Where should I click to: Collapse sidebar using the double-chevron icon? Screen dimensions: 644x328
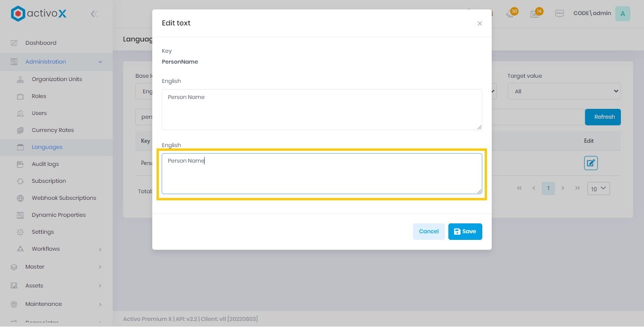click(94, 14)
